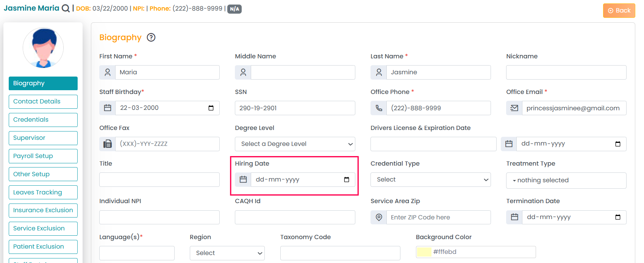Click the fax icon beside Office Fax
The width and height of the screenshot is (644, 263).
108,144
